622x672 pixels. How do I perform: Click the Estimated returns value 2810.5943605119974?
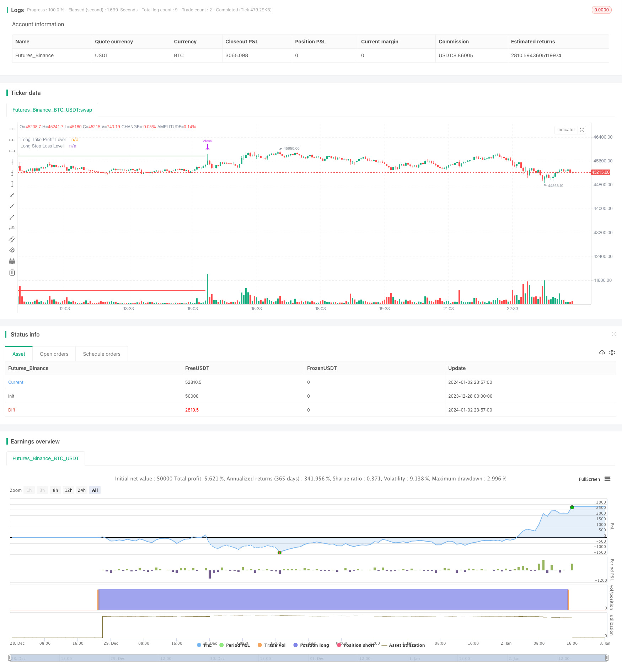[536, 55]
